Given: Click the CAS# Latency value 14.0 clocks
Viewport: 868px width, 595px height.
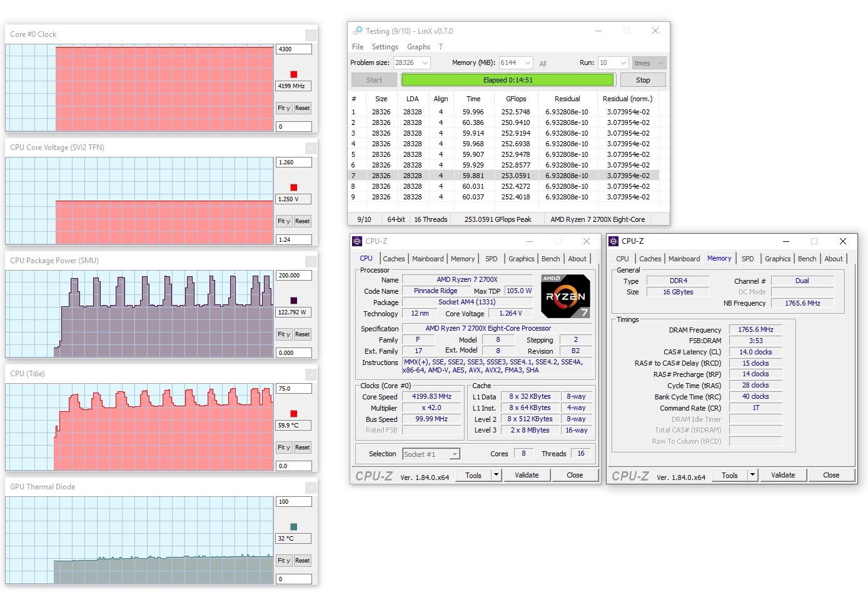Looking at the screenshot, I should click(x=755, y=352).
